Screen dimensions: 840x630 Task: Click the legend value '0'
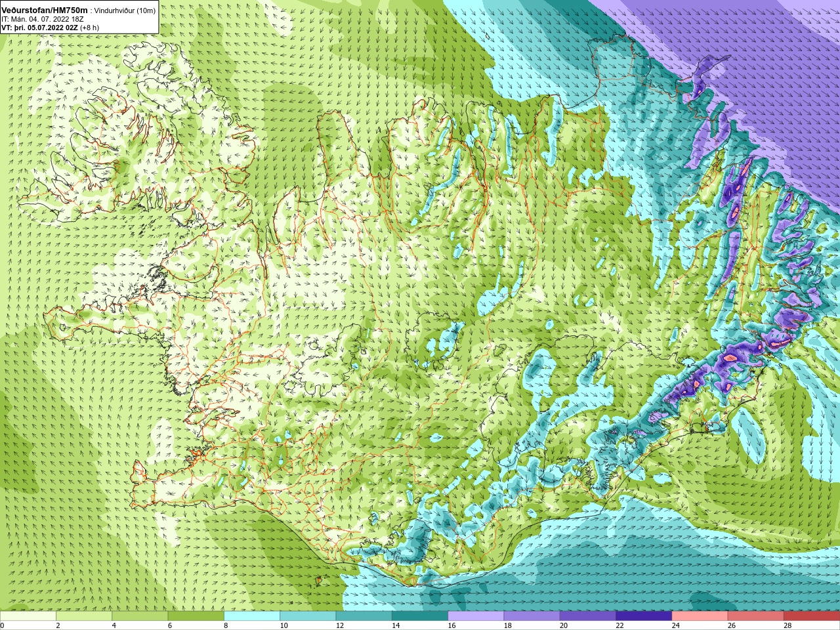(3, 625)
